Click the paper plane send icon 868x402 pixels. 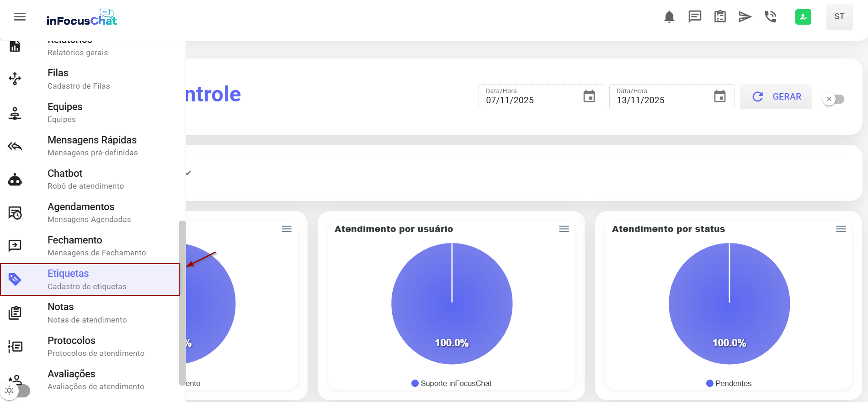745,17
